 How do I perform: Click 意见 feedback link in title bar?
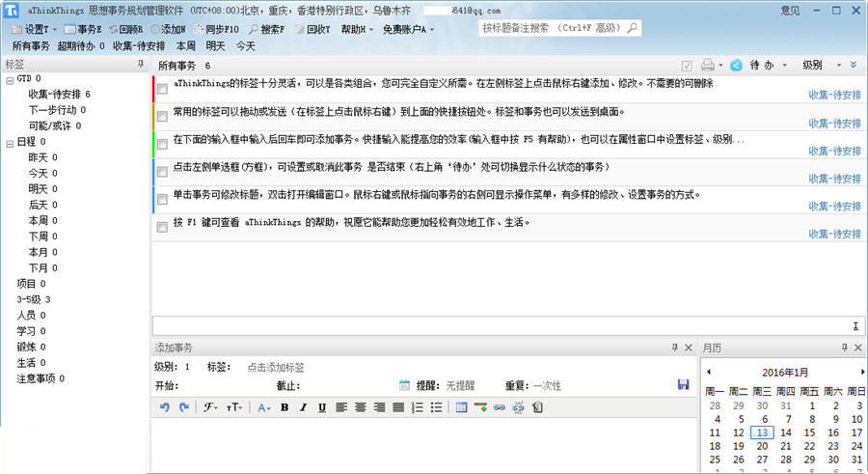790,11
